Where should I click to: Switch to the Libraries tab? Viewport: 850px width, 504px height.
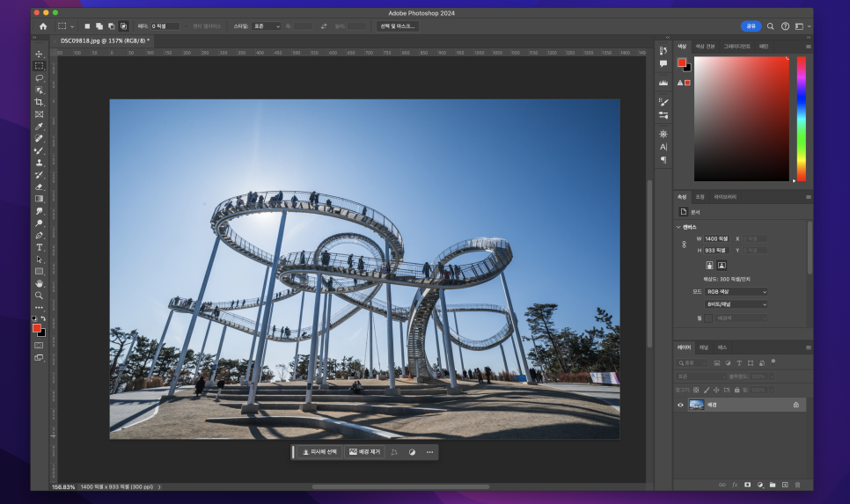coord(725,197)
